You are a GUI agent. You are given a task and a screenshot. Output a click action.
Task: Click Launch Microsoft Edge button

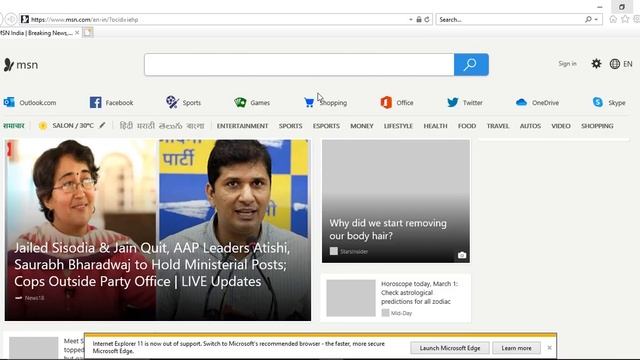coord(449,348)
